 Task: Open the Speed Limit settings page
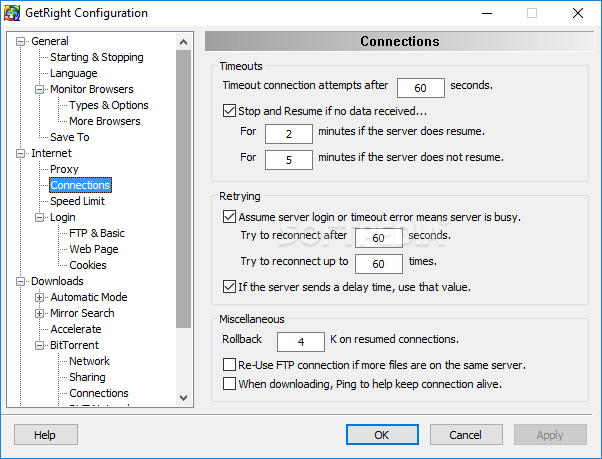pyautogui.click(x=78, y=201)
